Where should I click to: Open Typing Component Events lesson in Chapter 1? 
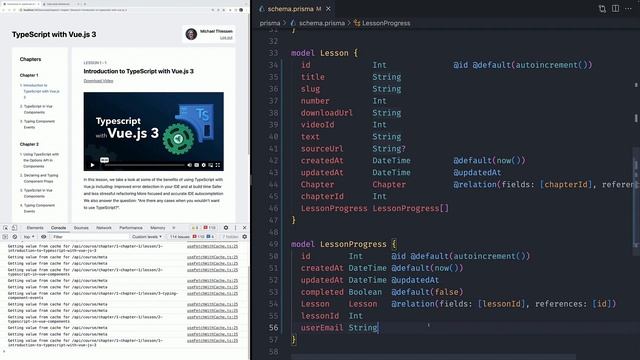tap(39, 124)
